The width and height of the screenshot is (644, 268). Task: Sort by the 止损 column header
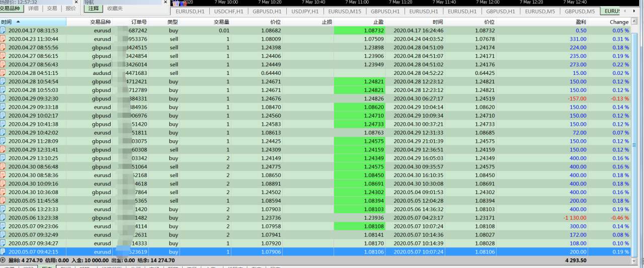pos(327,22)
